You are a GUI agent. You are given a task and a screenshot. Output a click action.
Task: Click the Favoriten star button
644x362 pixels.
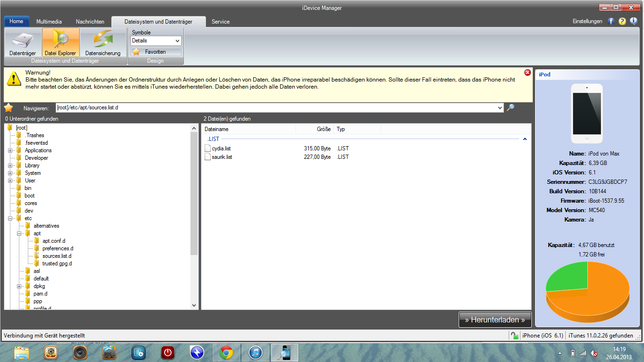tap(156, 52)
